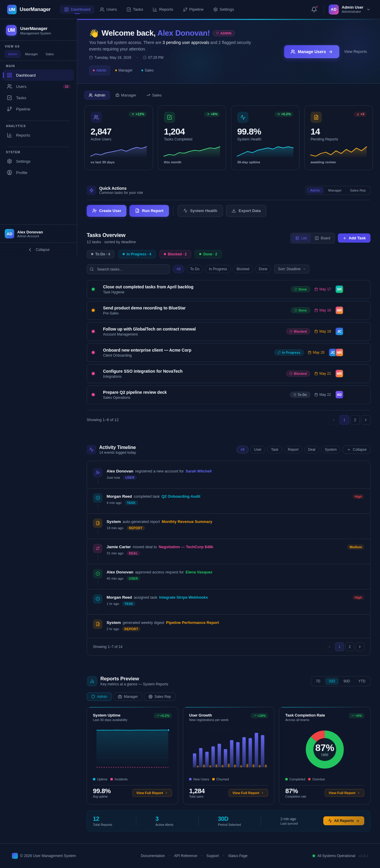The width and height of the screenshot is (380, 868).
Task: Collapse the sidebar
Action: [38, 250]
